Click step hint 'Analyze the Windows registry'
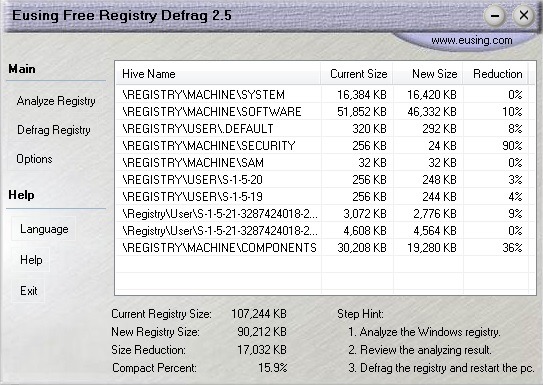The image size is (543, 385). tap(424, 332)
